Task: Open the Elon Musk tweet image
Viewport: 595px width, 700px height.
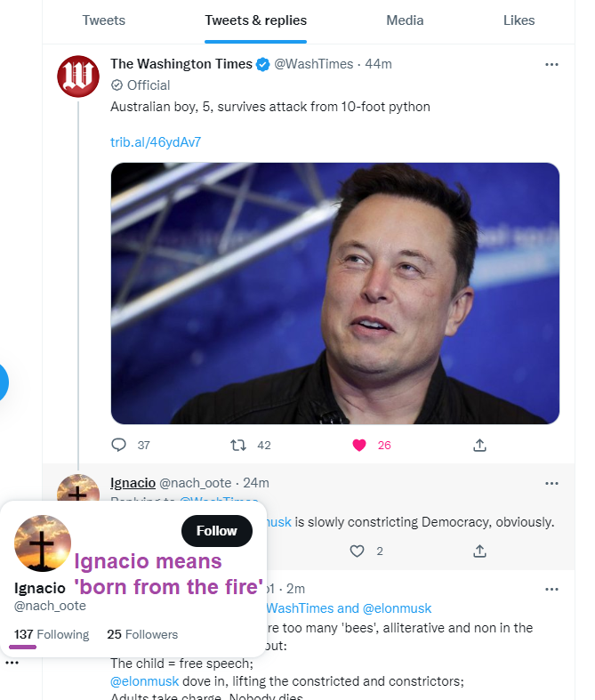Action: (x=334, y=294)
